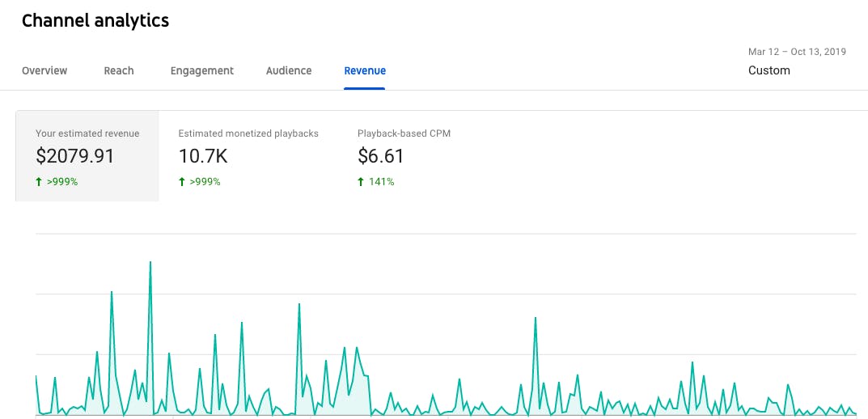Click the 141% change indicator
The image size is (868, 419).
click(x=376, y=181)
